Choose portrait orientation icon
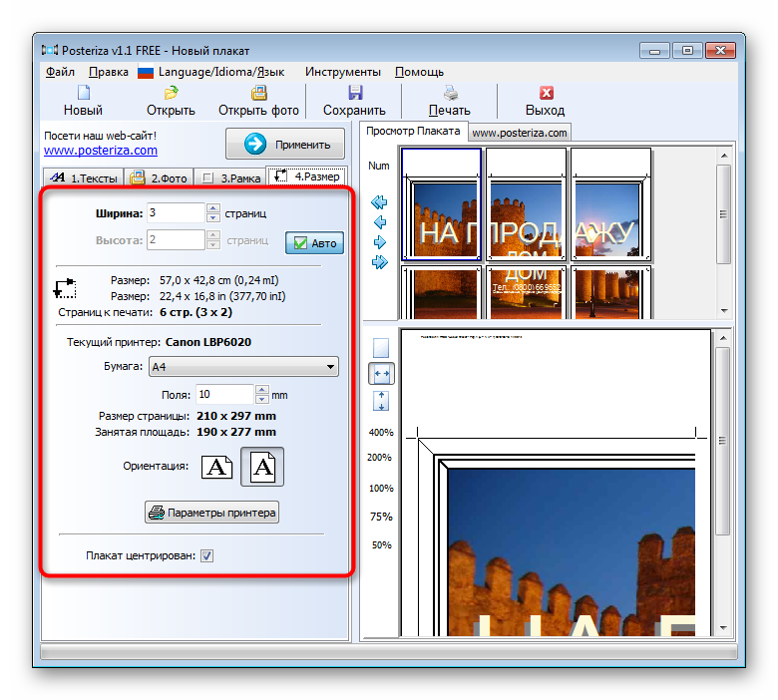The image size is (778, 700). tap(262, 467)
